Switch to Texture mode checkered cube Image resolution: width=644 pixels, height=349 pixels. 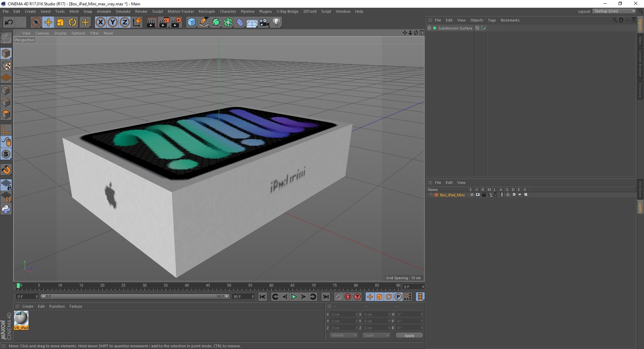pos(6,66)
